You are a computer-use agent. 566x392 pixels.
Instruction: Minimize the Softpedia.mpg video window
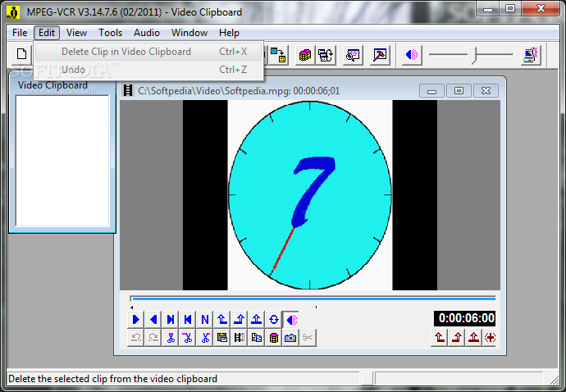[x=431, y=90]
